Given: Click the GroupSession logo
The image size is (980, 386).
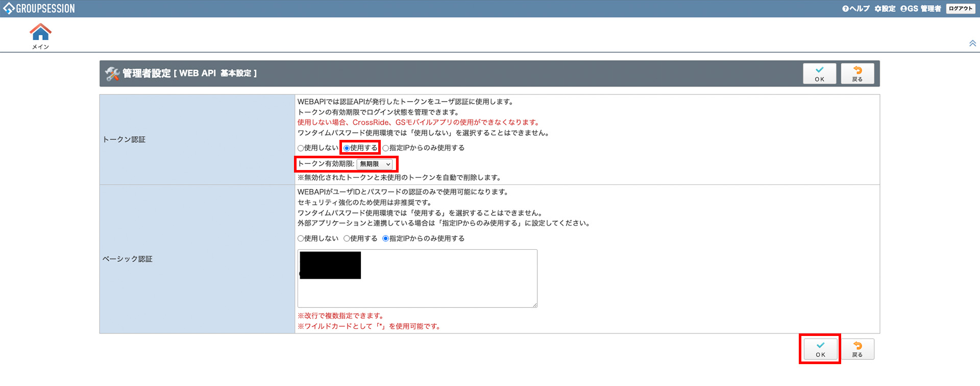Looking at the screenshot, I should pos(39,9).
